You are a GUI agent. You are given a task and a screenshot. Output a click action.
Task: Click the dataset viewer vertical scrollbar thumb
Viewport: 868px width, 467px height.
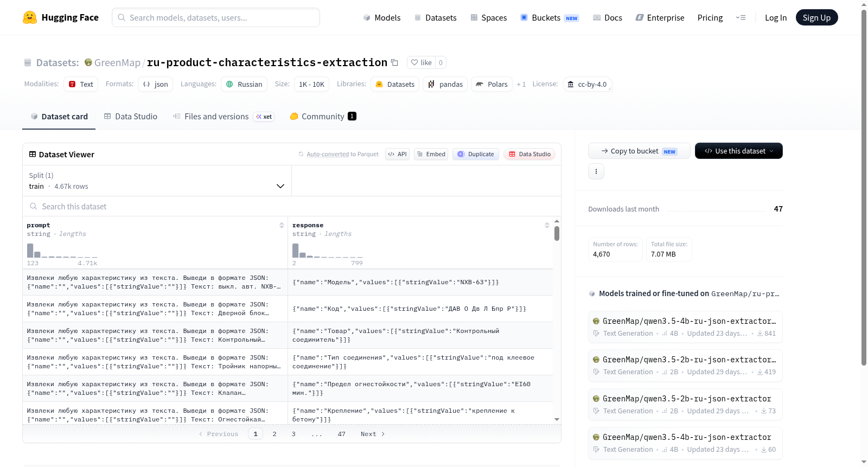point(557,234)
